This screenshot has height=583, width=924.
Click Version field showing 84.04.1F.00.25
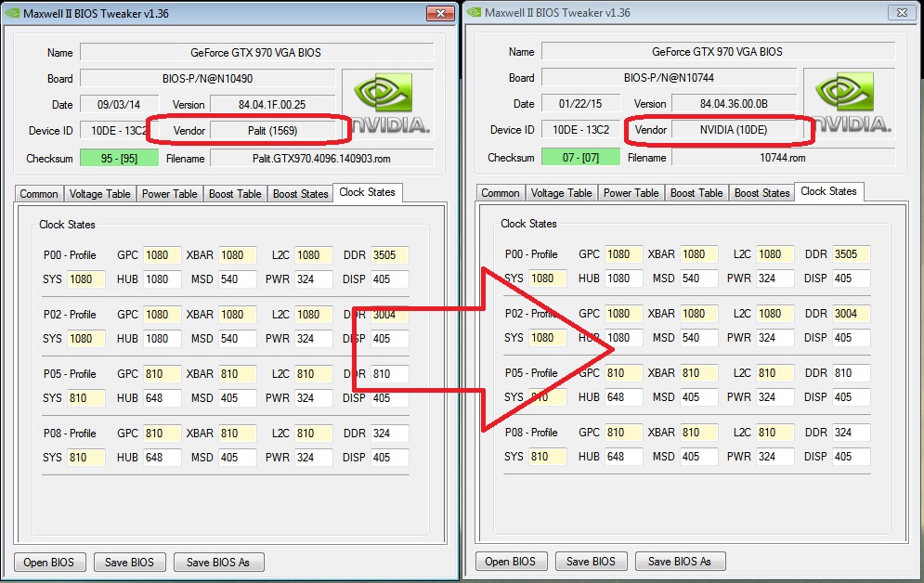tap(272, 104)
